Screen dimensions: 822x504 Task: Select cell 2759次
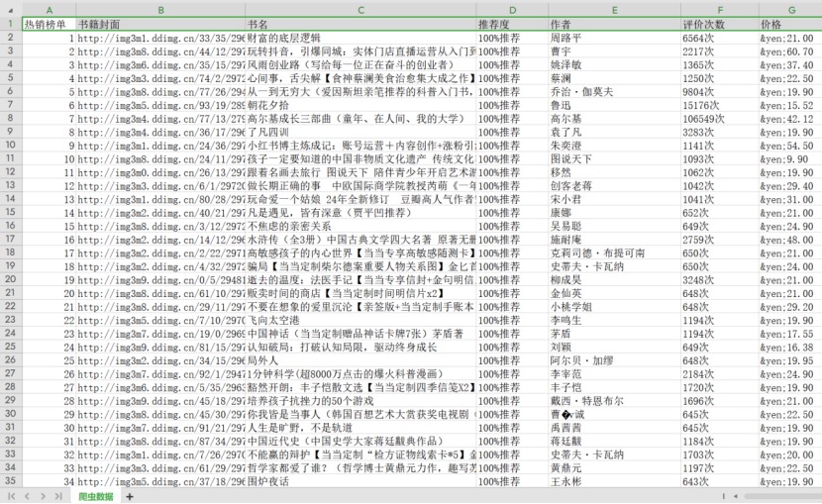(x=720, y=240)
